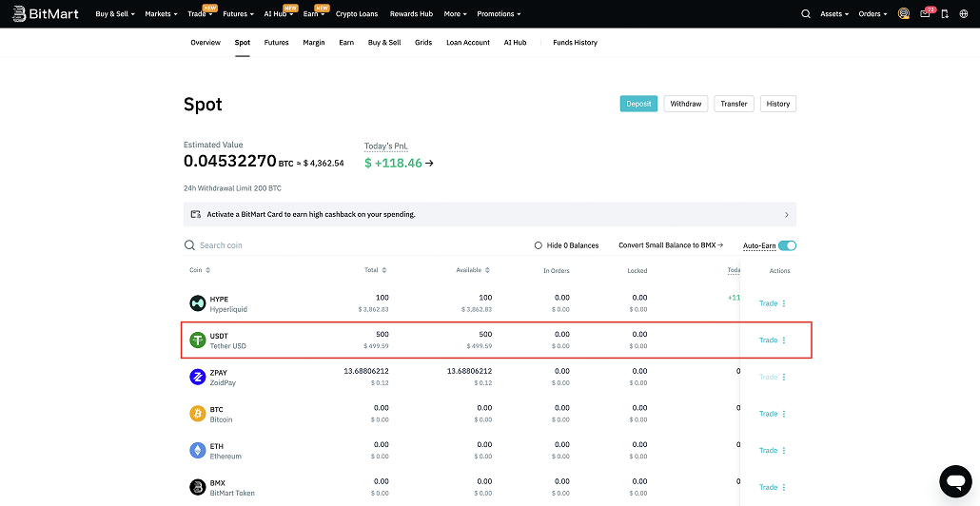Click Convert Small Balance to BMX link
980x506 pixels.
(x=671, y=245)
